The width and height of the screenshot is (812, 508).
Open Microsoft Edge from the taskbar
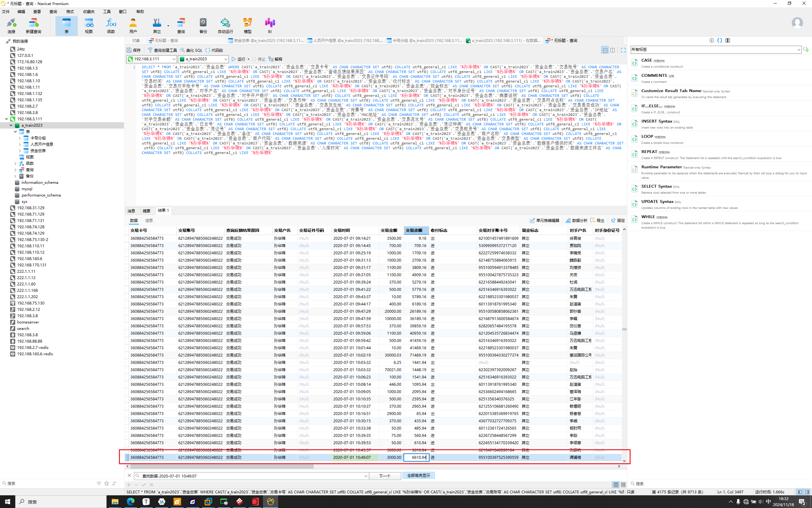(131, 502)
